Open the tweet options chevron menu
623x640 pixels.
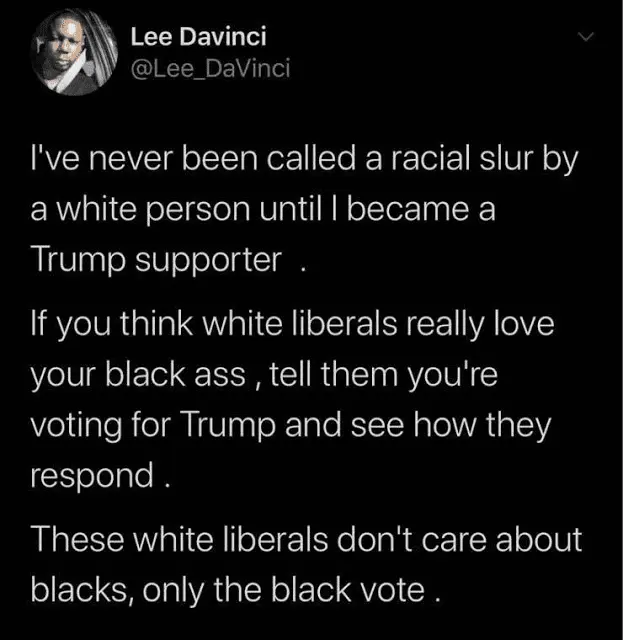coord(586,37)
